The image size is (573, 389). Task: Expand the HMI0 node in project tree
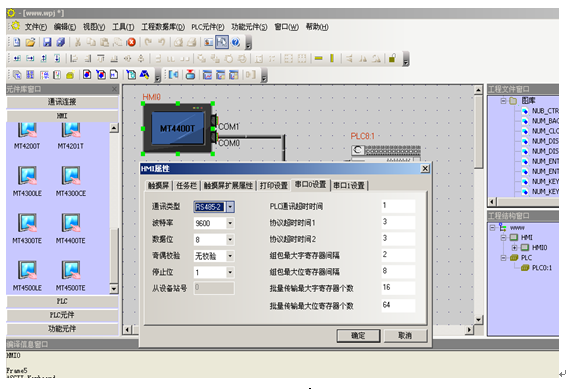[x=514, y=248]
